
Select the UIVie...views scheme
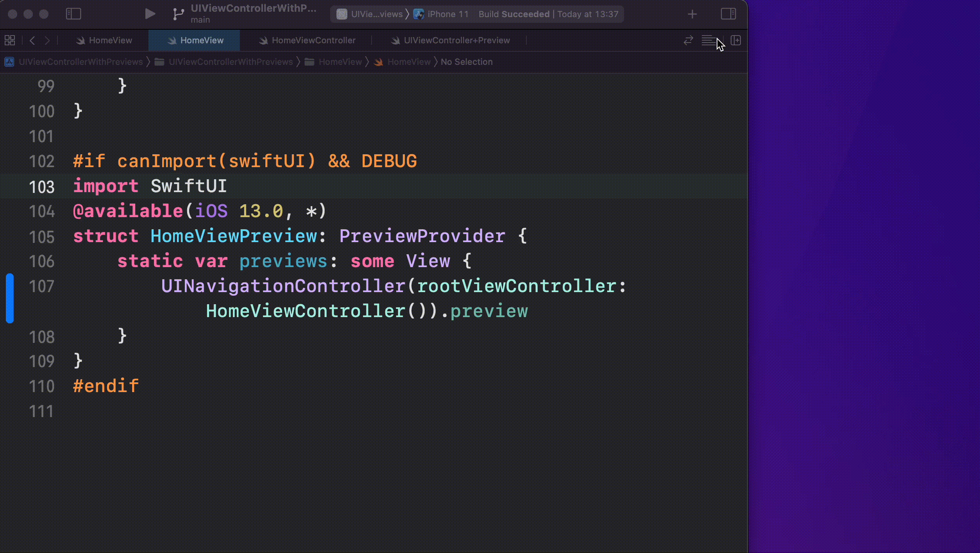point(370,14)
